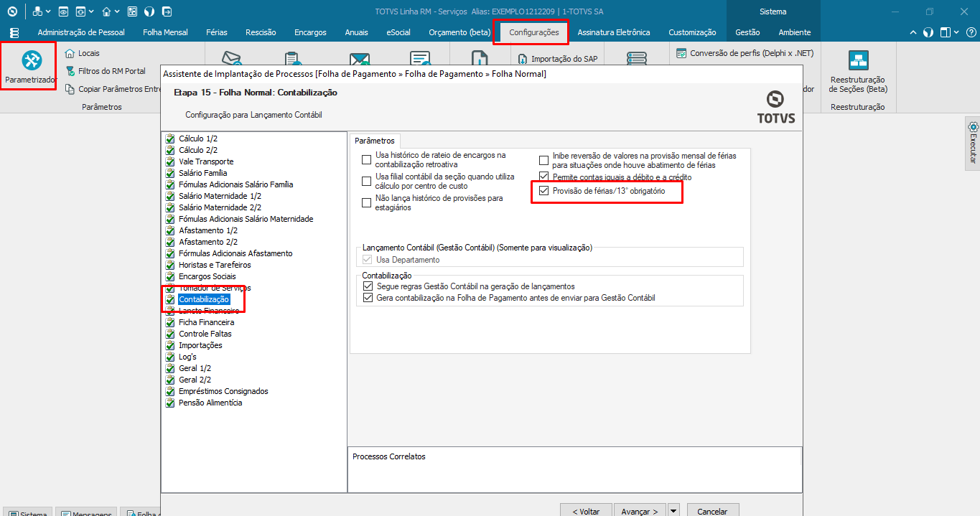Click the server stack icon in ribbon
The image size is (980, 516).
636,59
